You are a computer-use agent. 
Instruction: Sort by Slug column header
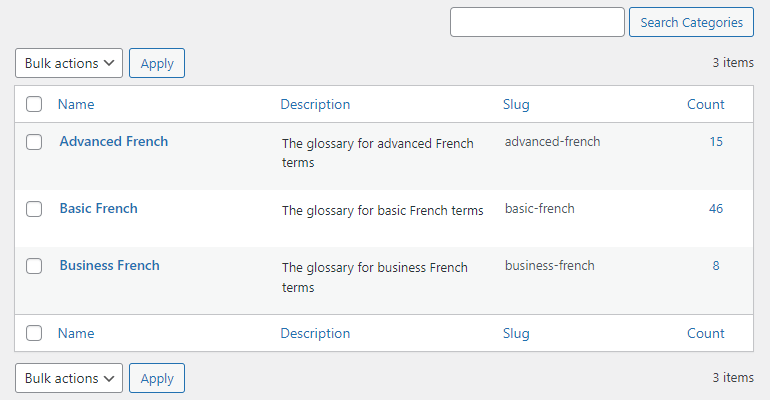click(516, 104)
